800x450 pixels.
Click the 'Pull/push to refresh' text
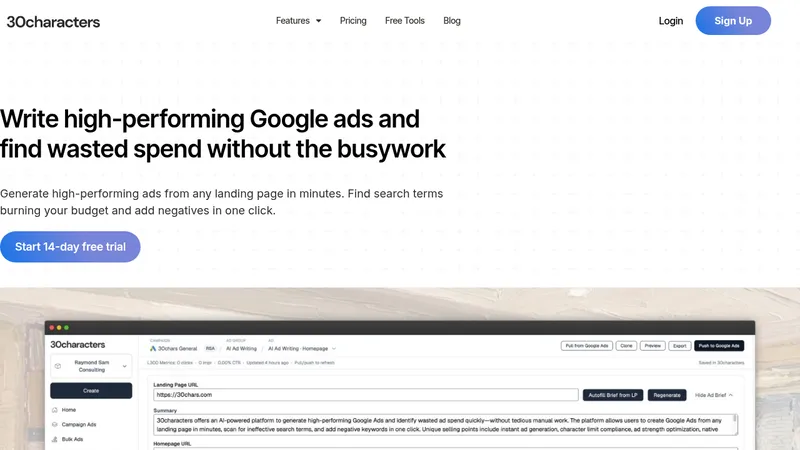(314, 363)
